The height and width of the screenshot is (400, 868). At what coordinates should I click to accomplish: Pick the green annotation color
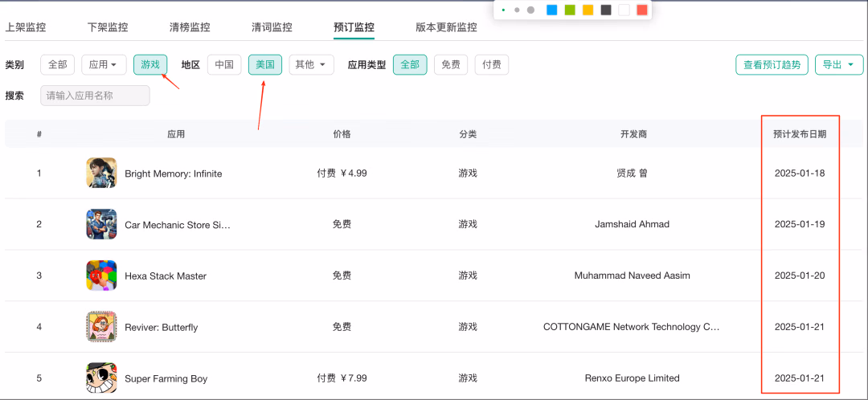click(570, 10)
